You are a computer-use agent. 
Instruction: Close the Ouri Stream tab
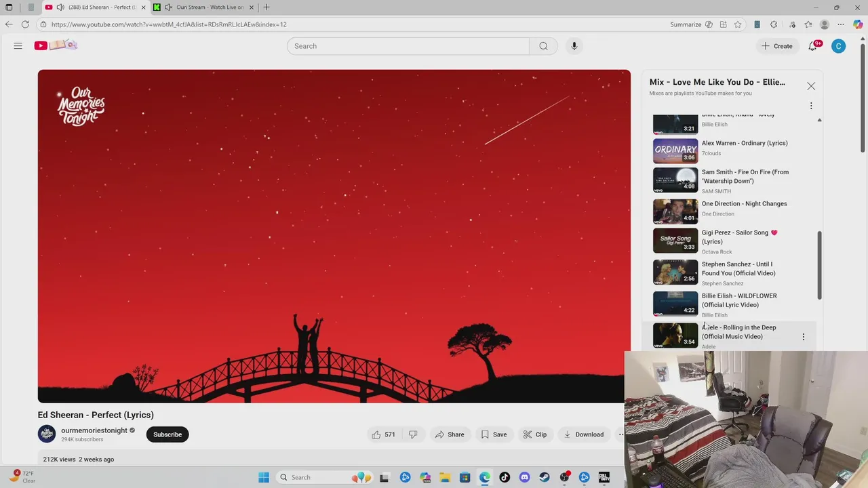(252, 7)
